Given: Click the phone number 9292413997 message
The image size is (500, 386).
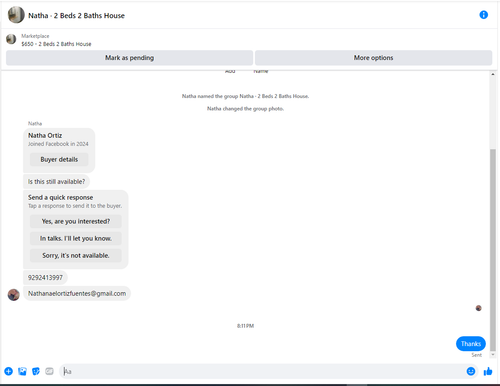Looking at the screenshot, I should (45, 278).
